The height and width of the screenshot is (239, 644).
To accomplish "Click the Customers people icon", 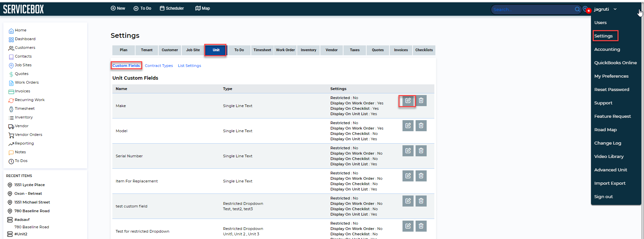I will click(x=11, y=48).
